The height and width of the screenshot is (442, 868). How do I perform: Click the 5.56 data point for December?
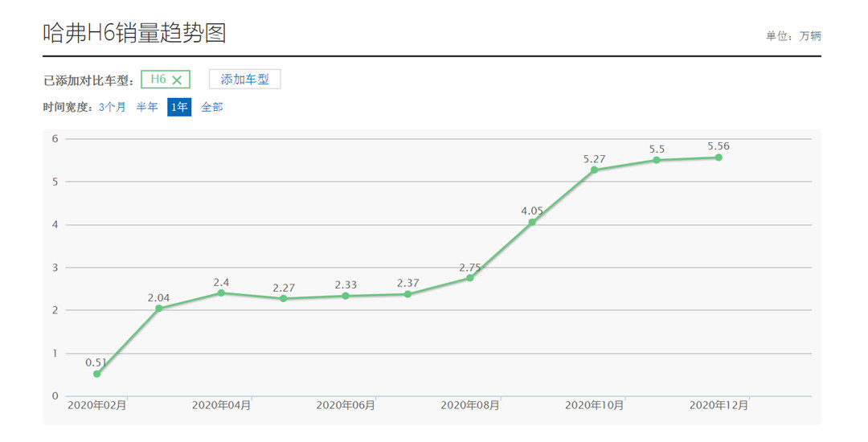click(x=719, y=158)
